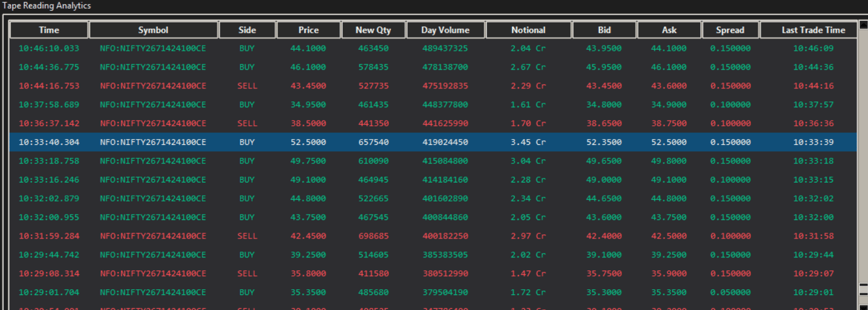Click the Last Trade Time 10:46:09

coord(813,49)
